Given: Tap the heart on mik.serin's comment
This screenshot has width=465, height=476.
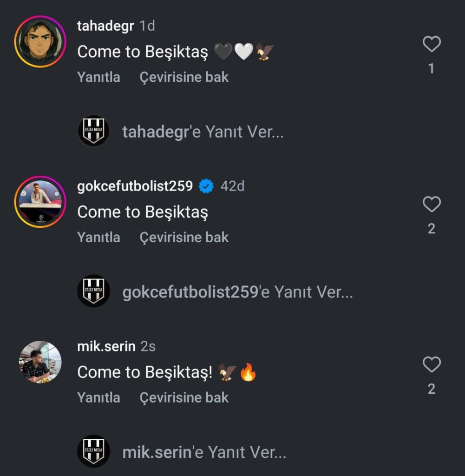Looking at the screenshot, I should coord(432,364).
